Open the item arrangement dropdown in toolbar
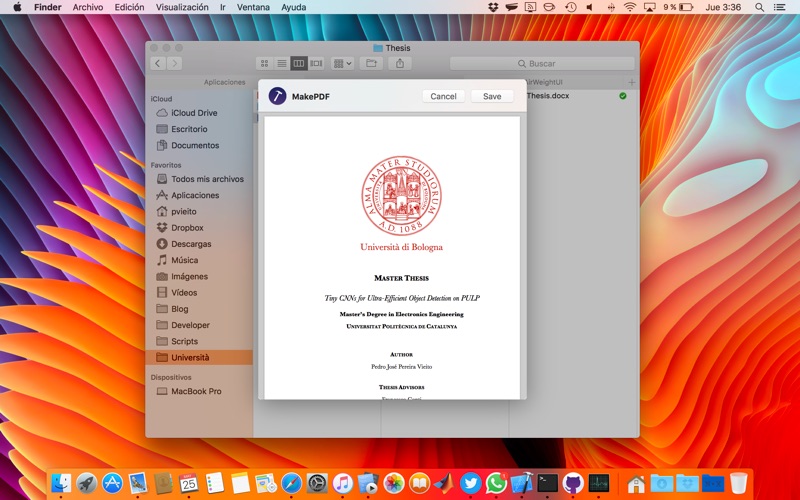800x500 pixels. (343, 63)
